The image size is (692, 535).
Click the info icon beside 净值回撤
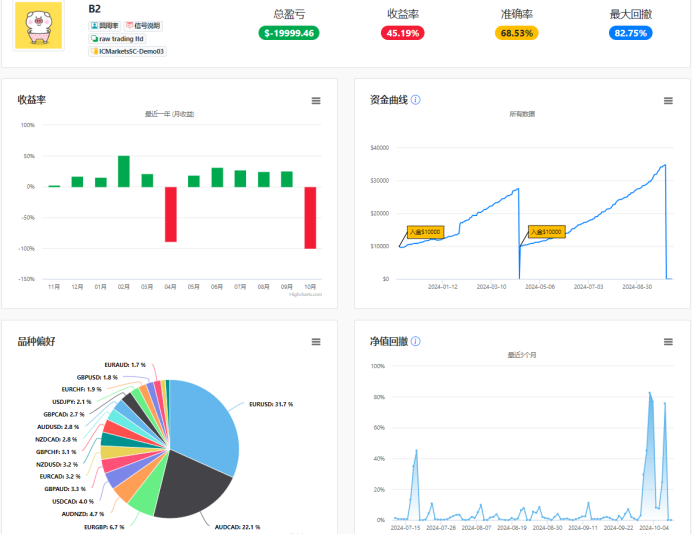[x=416, y=341]
